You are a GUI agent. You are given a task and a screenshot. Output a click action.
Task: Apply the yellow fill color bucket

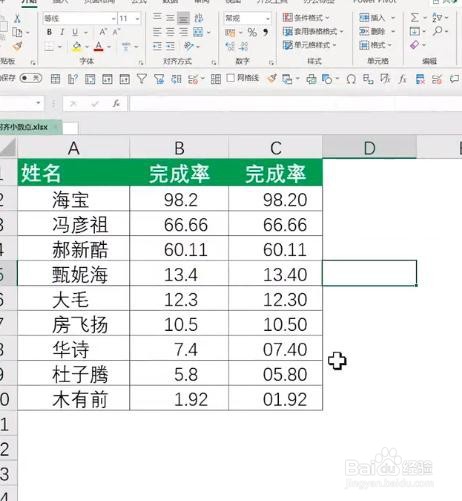77,46
